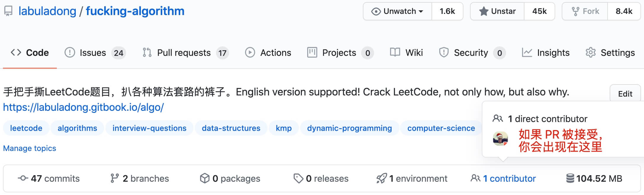Viewport: 644px width, 195px height.
Task: Open the 1 contributor link
Action: point(509,178)
